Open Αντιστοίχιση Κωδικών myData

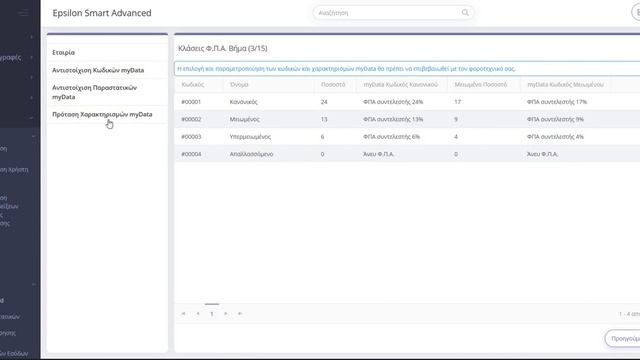pos(98,70)
